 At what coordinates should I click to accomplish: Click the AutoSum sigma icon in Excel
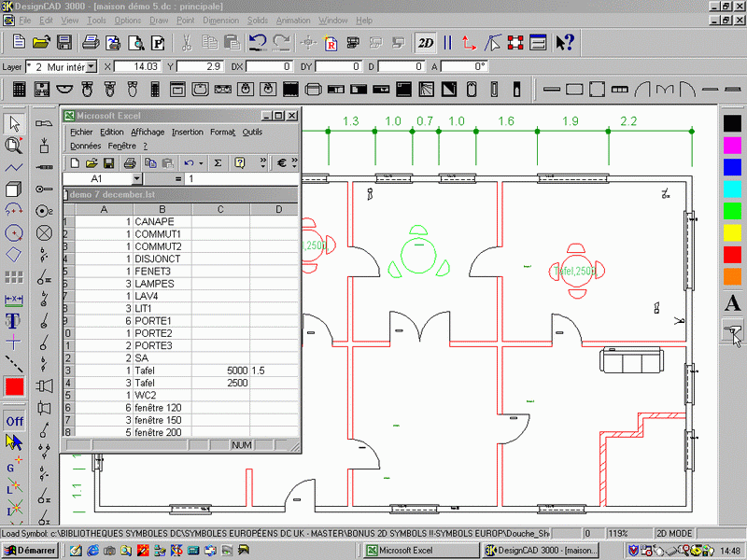click(x=218, y=163)
